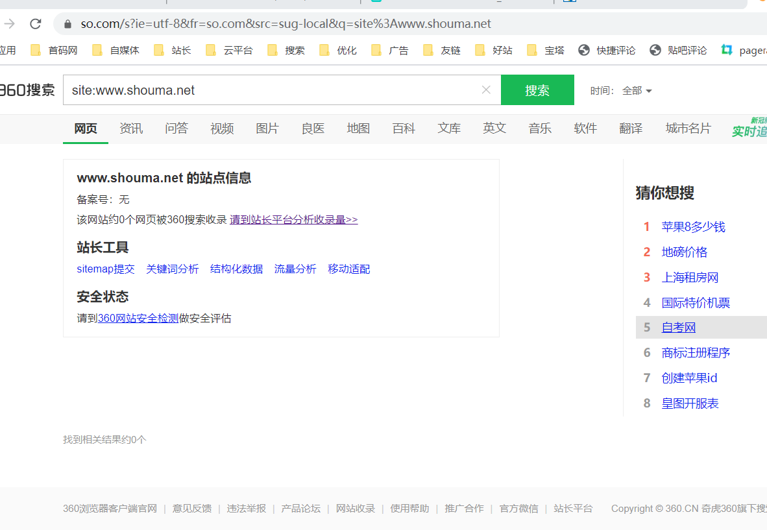Switch to the 翻译 tab
Screen dimensions: 767x532
point(631,128)
